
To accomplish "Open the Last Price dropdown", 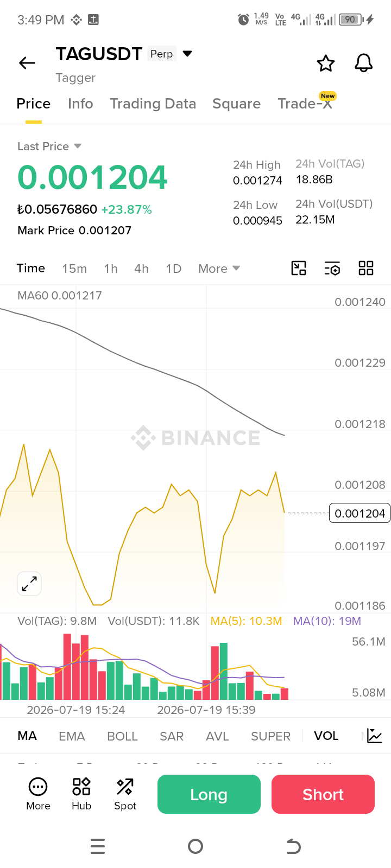I will (49, 146).
